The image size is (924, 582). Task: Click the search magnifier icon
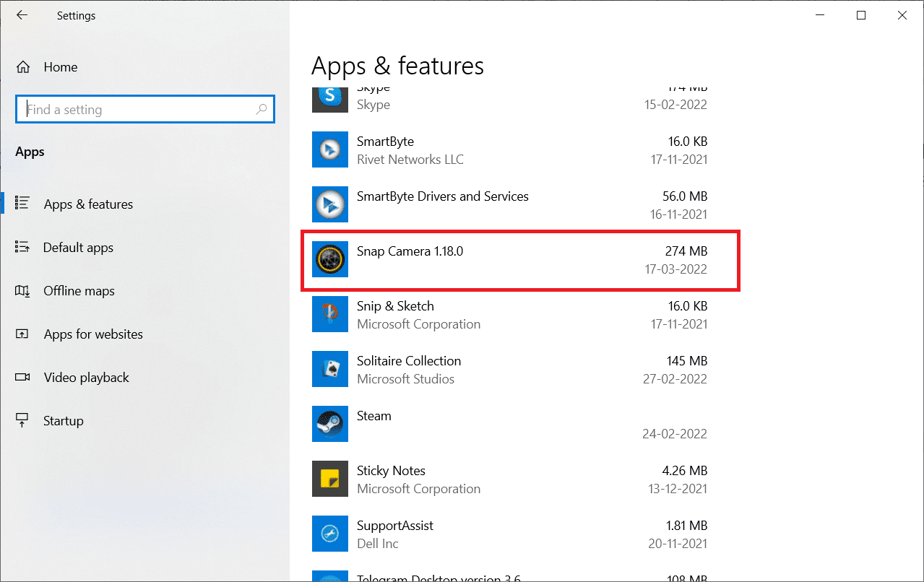262,110
